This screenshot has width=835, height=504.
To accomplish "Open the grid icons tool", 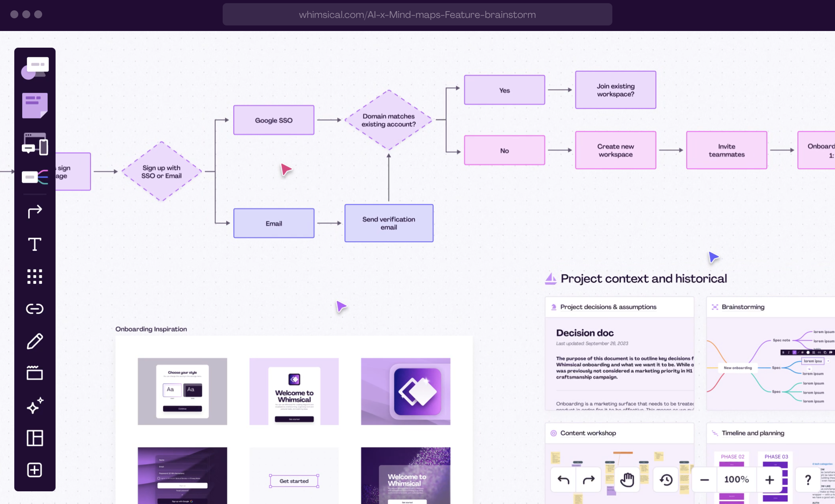I will (35, 276).
